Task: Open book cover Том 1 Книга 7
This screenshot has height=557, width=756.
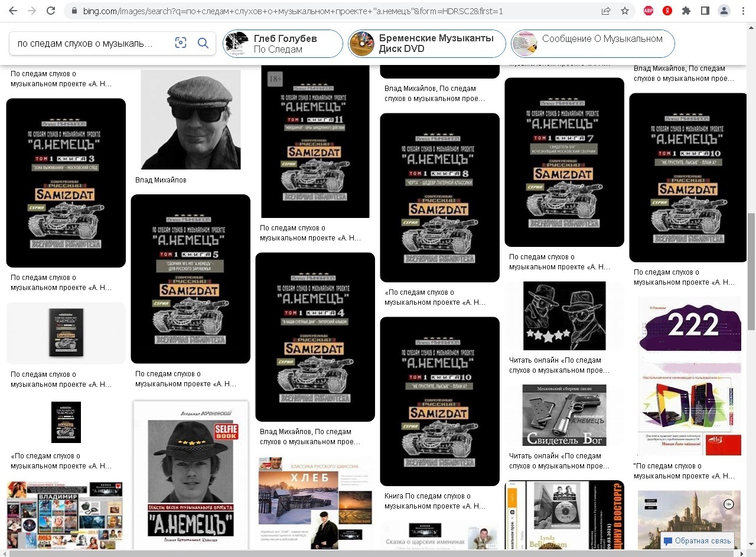Action: click(x=565, y=162)
